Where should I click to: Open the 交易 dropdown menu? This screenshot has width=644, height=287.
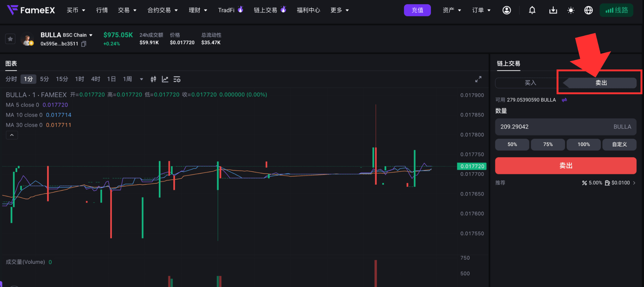coord(127,10)
